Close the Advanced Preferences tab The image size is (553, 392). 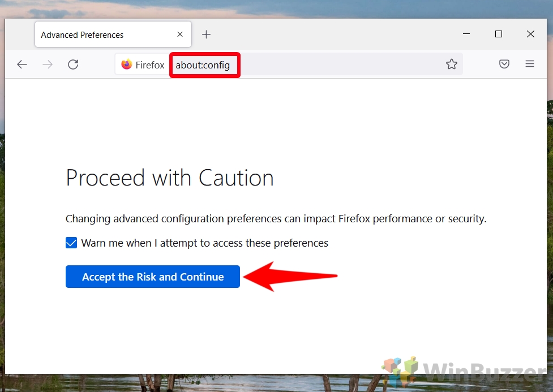pyautogui.click(x=179, y=35)
